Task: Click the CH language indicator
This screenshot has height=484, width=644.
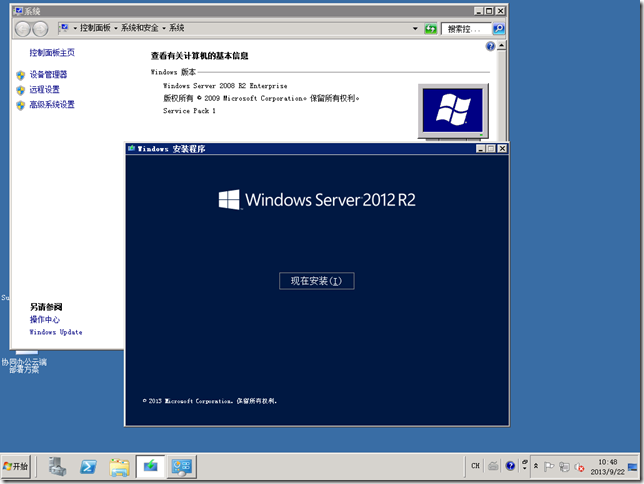Action: point(475,466)
